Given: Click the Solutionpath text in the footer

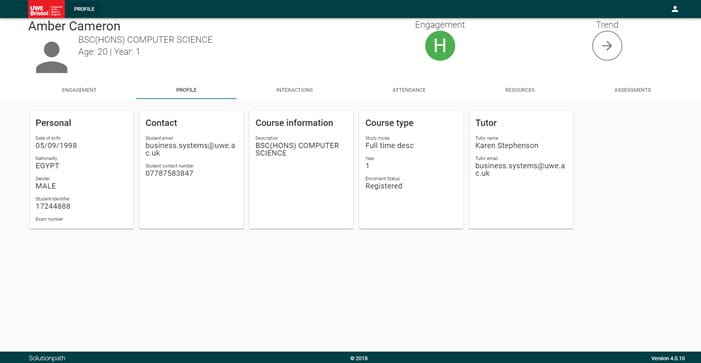Looking at the screenshot, I should tap(47, 358).
